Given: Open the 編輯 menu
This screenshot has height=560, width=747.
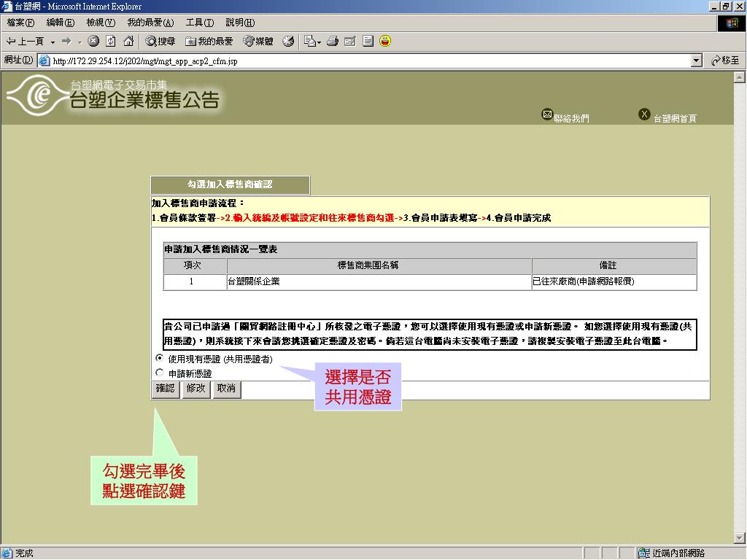Looking at the screenshot, I should point(61,23).
